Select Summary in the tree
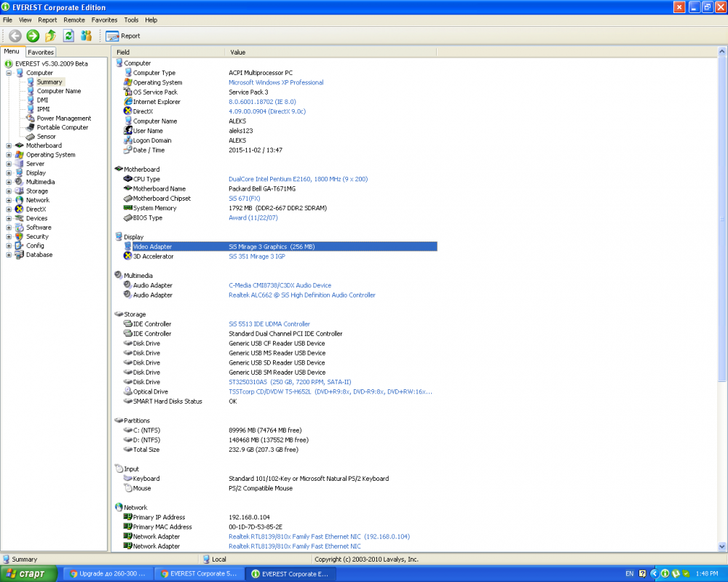Screen dimensions: 728x582 click(x=50, y=81)
